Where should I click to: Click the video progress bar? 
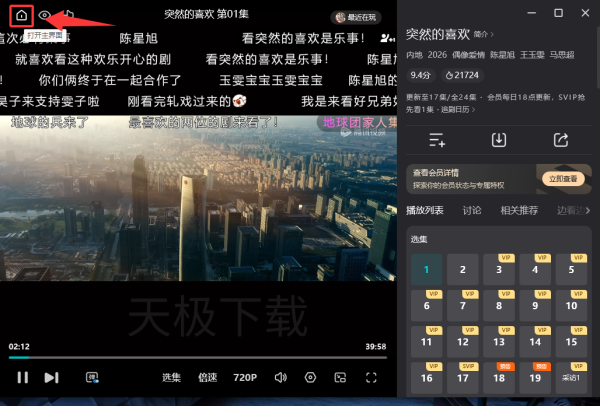[200, 357]
